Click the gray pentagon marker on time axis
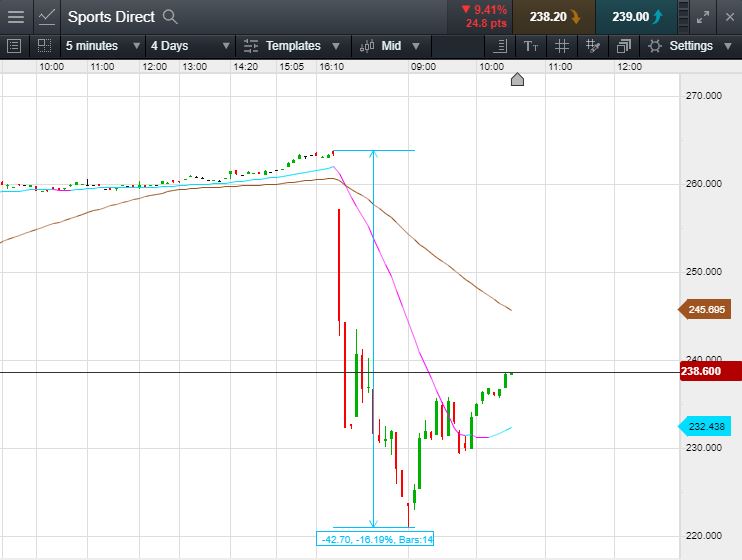 (x=517, y=80)
